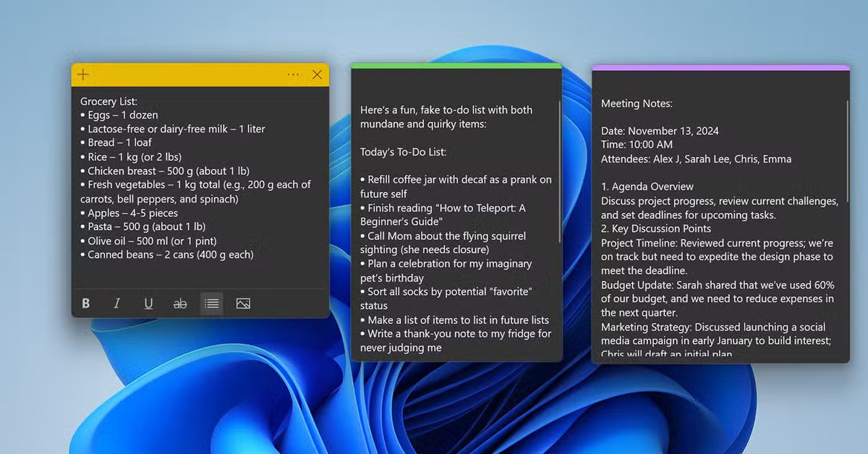The image size is (868, 454).
Task: Click the "Today's To-Do List:" heading
Action: 404,152
